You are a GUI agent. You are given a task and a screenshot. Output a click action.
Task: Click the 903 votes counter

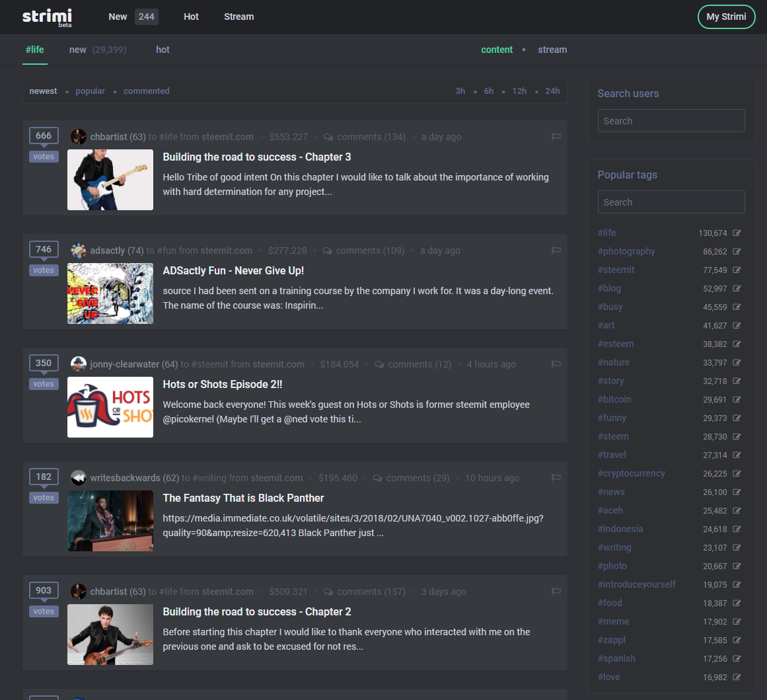pyautogui.click(x=44, y=590)
